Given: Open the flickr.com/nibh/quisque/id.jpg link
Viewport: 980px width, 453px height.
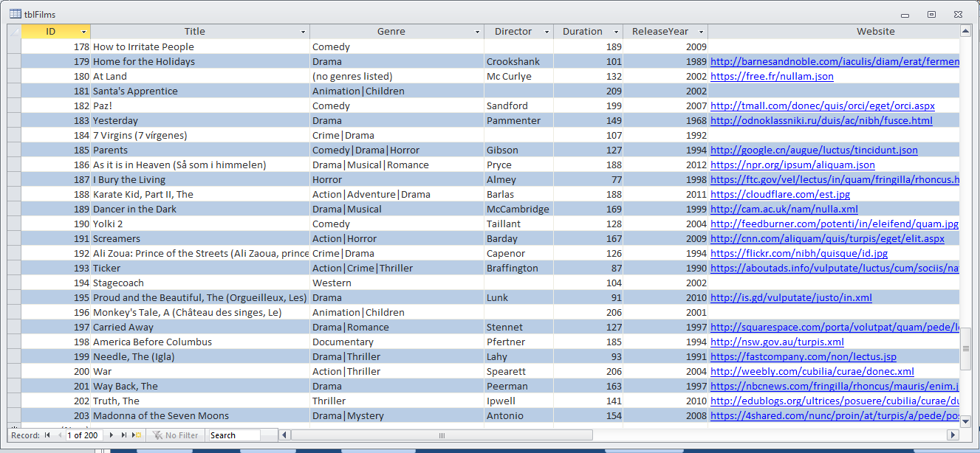Looking at the screenshot, I should [799, 253].
